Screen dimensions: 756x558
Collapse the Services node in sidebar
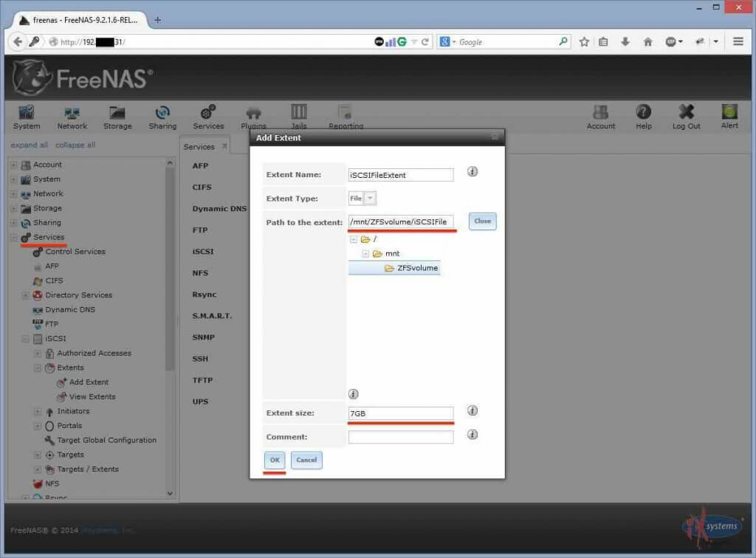(13, 238)
